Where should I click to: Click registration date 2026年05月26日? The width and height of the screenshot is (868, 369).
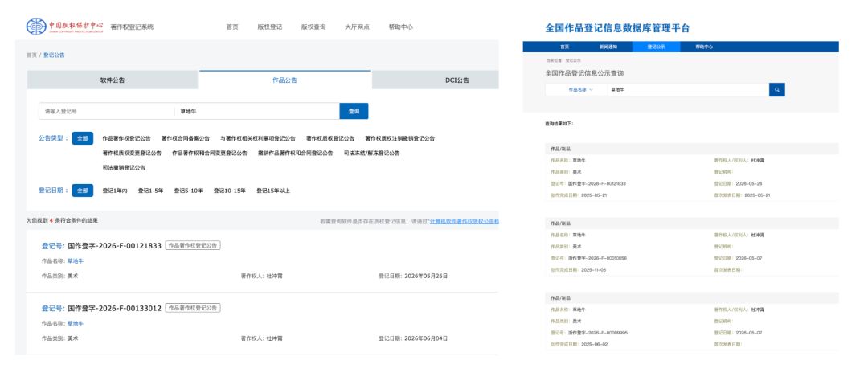click(426, 276)
